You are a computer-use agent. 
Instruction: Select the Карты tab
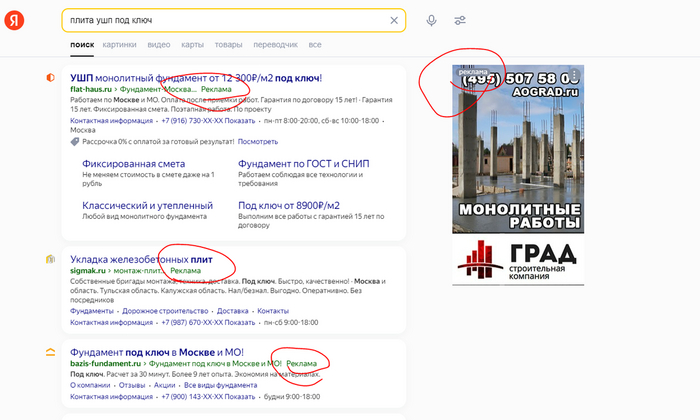pos(193,45)
